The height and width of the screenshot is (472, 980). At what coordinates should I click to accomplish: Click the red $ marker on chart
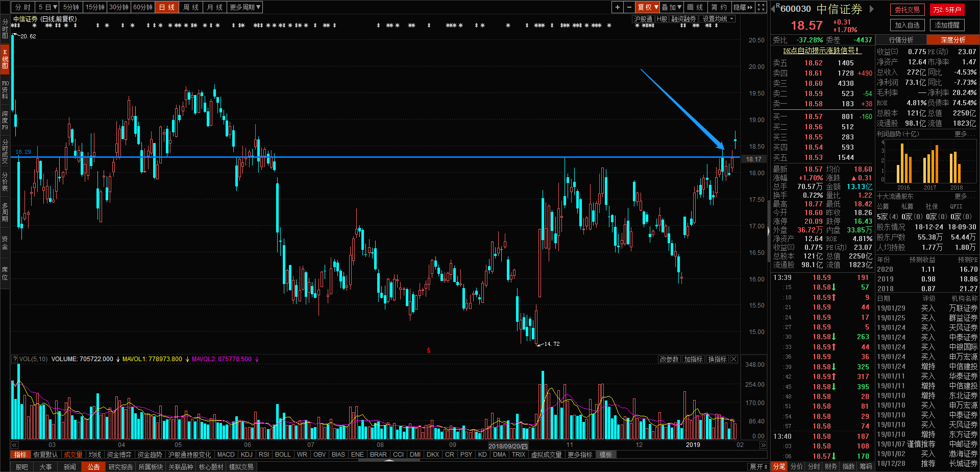tap(429, 350)
